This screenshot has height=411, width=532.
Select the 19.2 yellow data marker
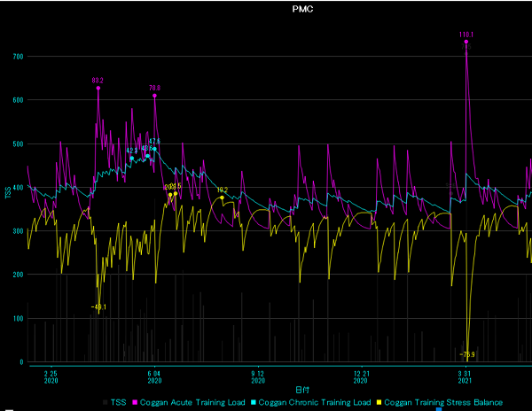point(223,198)
